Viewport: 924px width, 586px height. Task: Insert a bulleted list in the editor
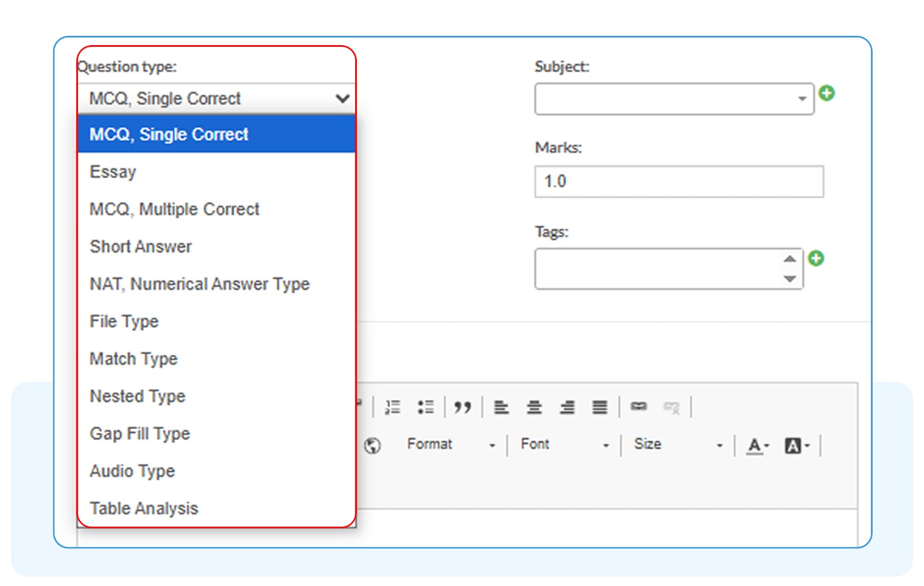pyautogui.click(x=426, y=406)
